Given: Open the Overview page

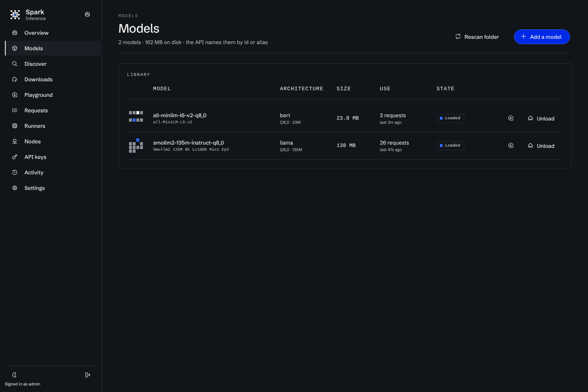Looking at the screenshot, I should tap(53, 33).
